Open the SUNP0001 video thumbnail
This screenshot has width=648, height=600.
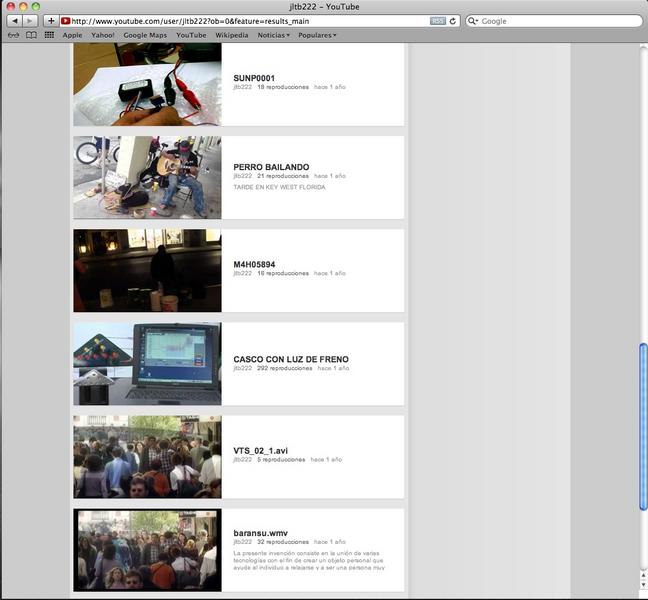click(x=147, y=85)
